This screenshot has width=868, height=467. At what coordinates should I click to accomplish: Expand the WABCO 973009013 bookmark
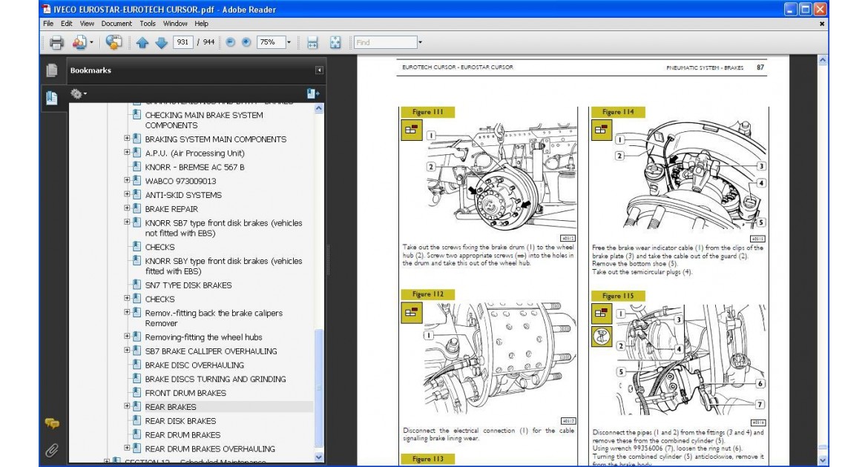(x=127, y=180)
